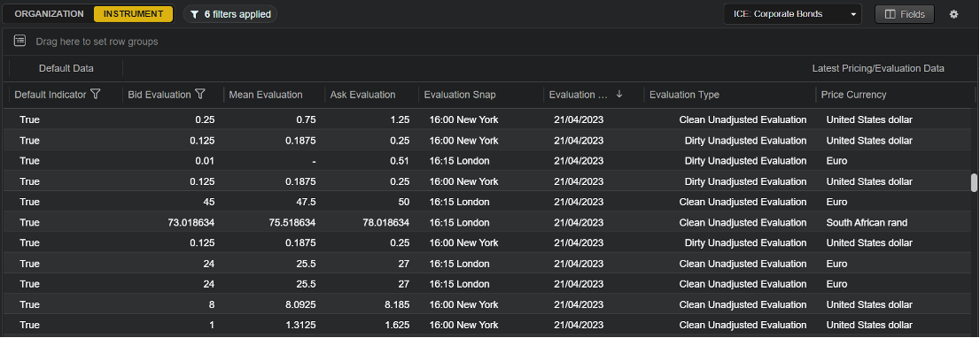
Task: Click the Default Data column group header
Action: pyautogui.click(x=66, y=69)
